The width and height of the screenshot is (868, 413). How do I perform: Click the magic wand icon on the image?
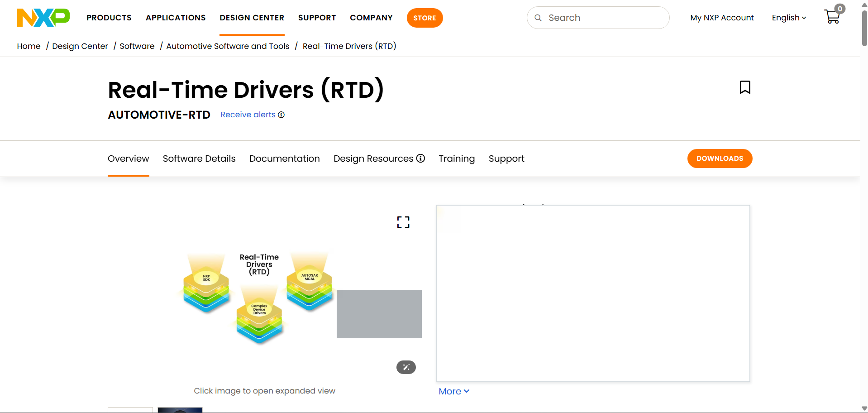[406, 367]
